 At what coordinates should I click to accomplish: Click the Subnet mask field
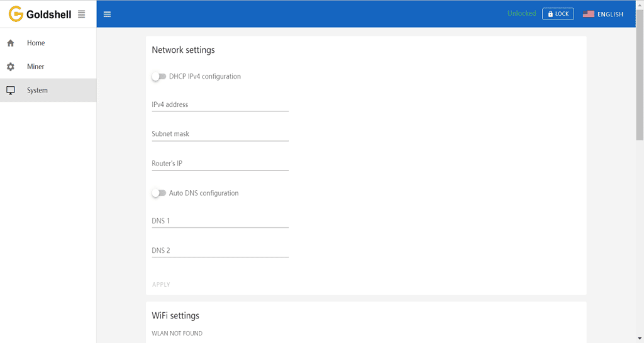pos(220,134)
